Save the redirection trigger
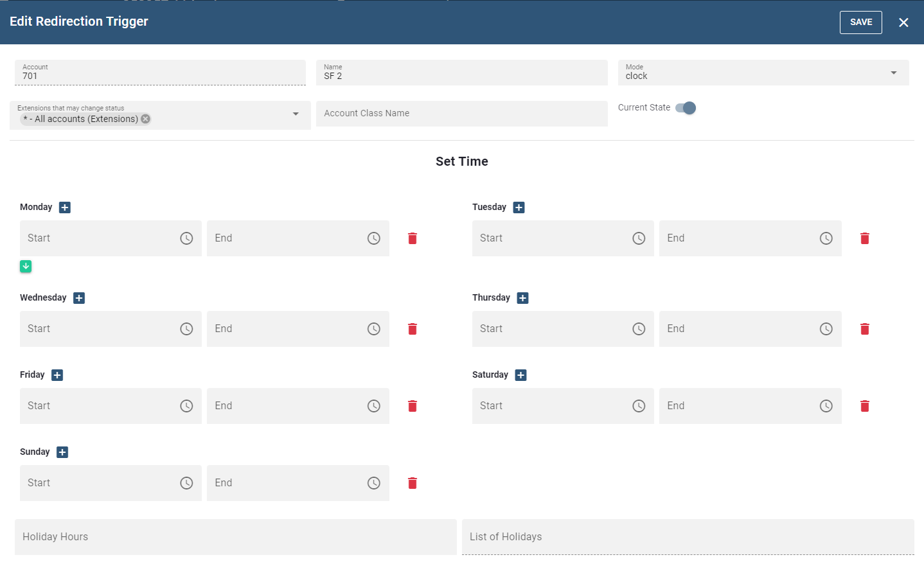The width and height of the screenshot is (924, 573). coord(860,22)
